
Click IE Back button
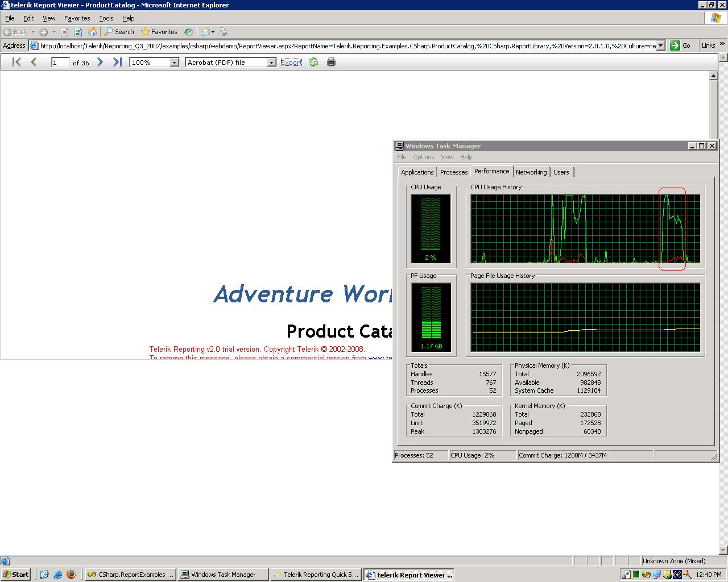(15, 32)
